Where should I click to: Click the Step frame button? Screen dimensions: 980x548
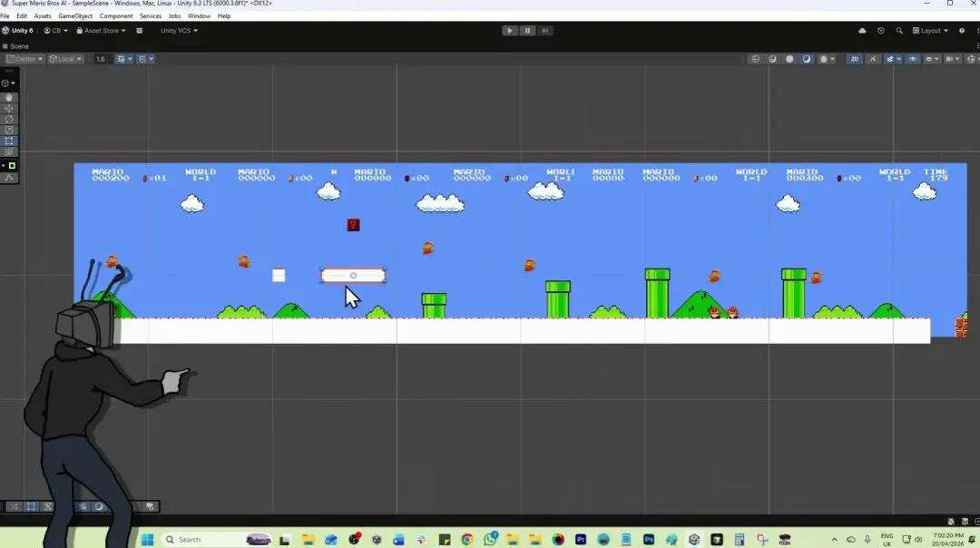click(x=545, y=31)
